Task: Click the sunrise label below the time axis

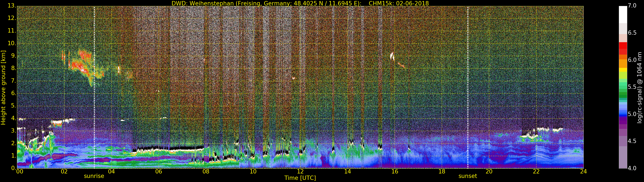Action: 94,176
